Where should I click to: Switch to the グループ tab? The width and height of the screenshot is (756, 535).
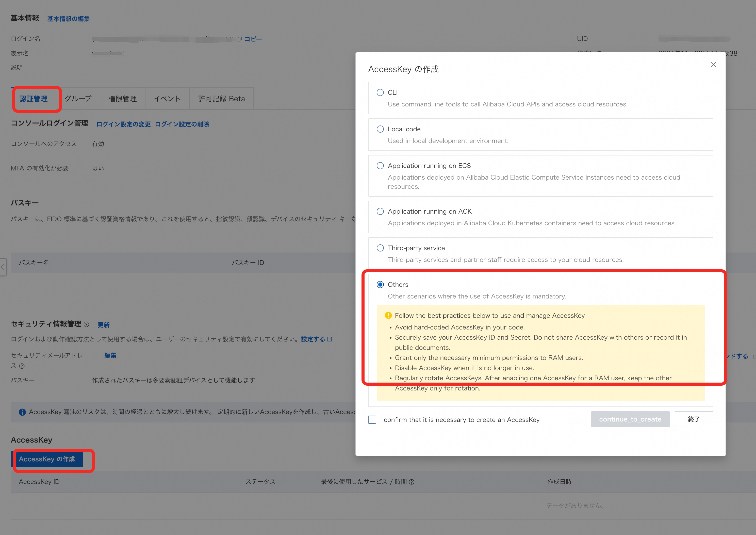(x=78, y=99)
